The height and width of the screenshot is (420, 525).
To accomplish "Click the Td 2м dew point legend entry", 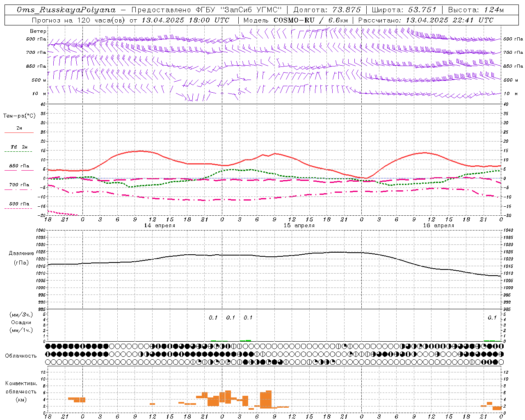I will click(19, 147).
